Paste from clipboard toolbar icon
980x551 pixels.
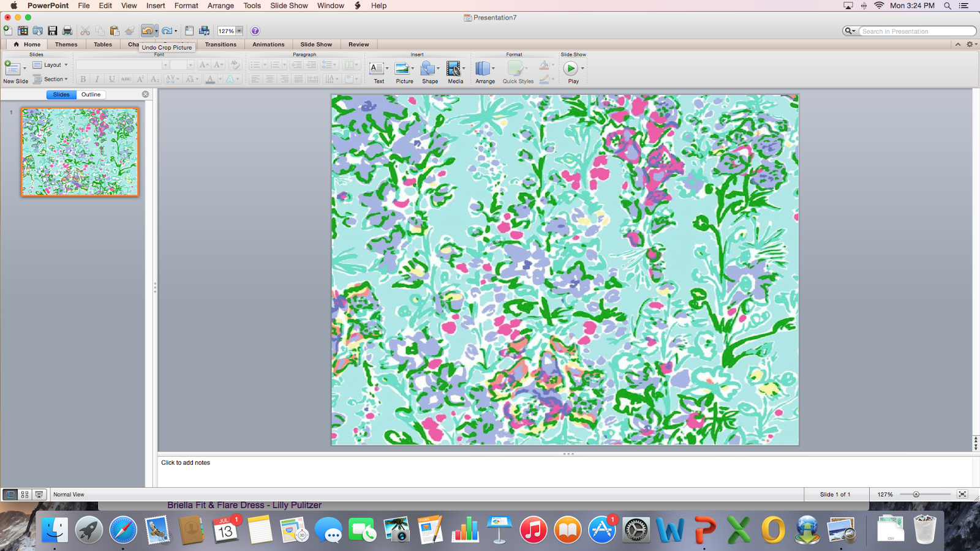(x=115, y=31)
